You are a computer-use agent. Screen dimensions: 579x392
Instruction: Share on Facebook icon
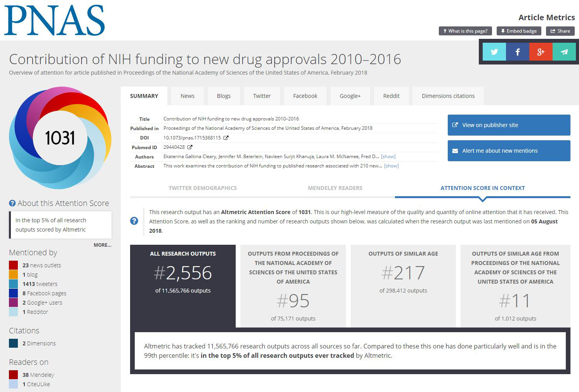coord(518,52)
